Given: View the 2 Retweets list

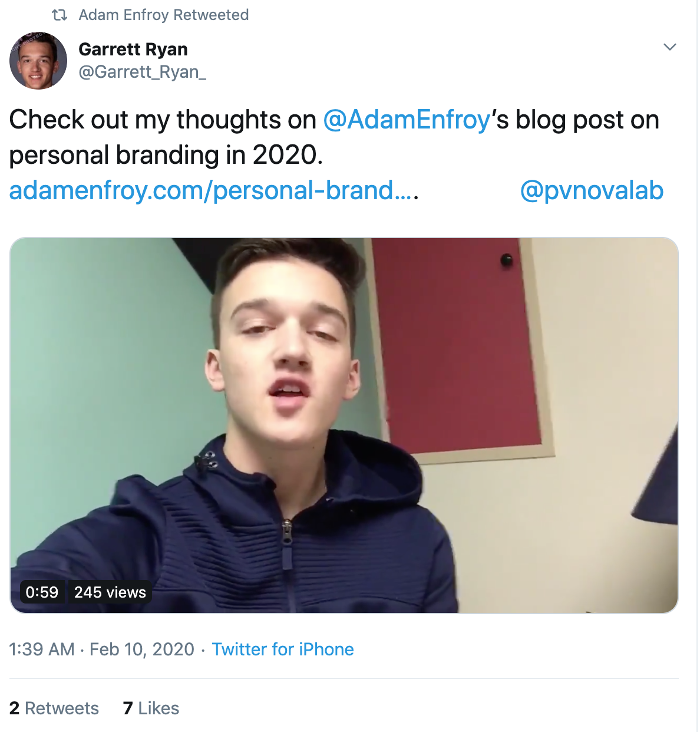Looking at the screenshot, I should (x=54, y=708).
